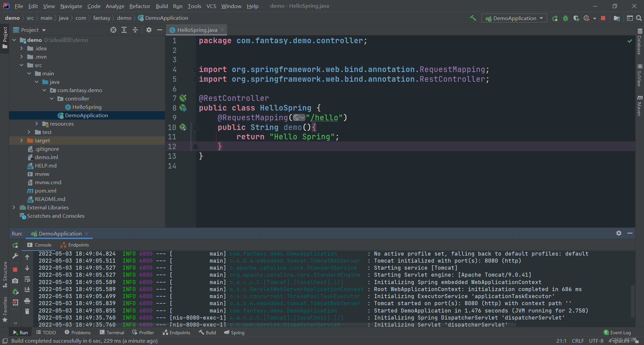Screen dimensions: 644x345
Task: Expand the resources folder
Action: 37,124
